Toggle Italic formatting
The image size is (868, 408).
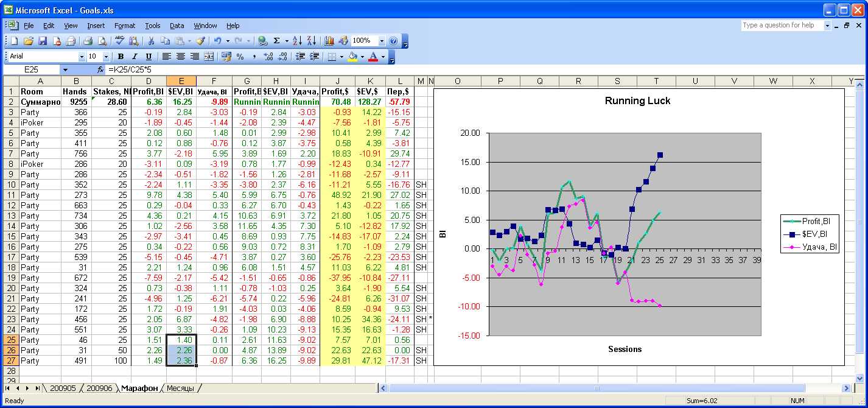(x=133, y=57)
